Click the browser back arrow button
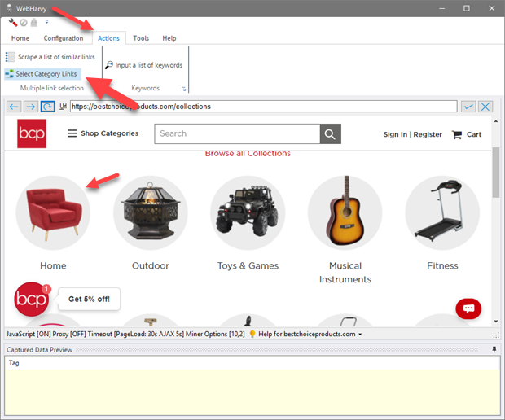 (14, 107)
